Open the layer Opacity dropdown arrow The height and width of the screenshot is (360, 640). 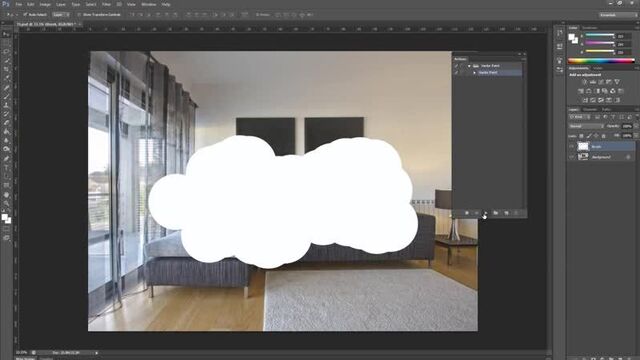point(636,127)
